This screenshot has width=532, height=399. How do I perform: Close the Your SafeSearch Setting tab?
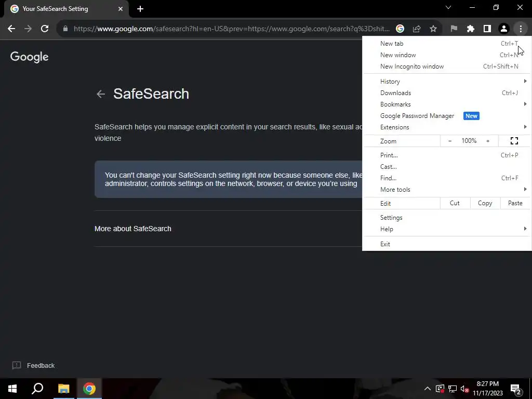121,9
